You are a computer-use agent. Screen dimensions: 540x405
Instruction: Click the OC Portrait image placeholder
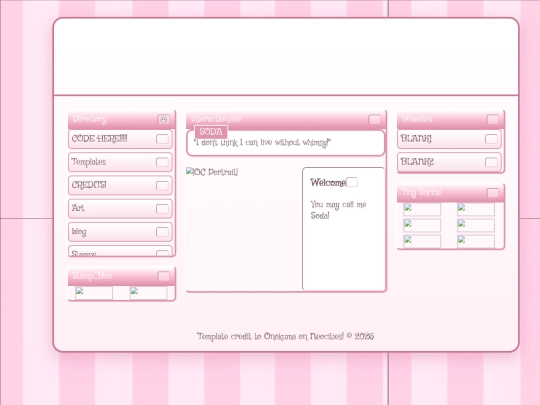(x=212, y=172)
